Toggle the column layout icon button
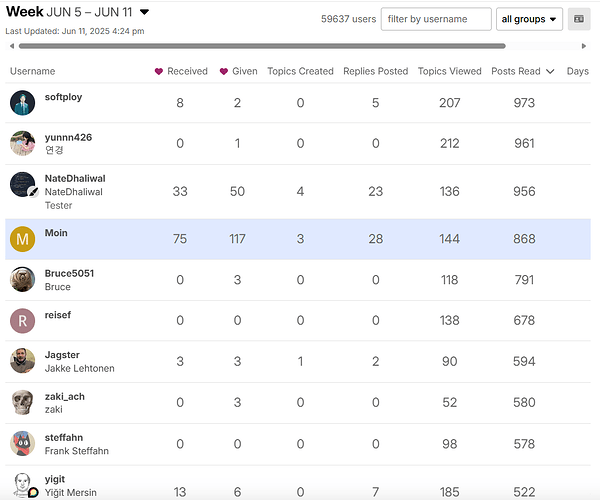 click(x=579, y=19)
